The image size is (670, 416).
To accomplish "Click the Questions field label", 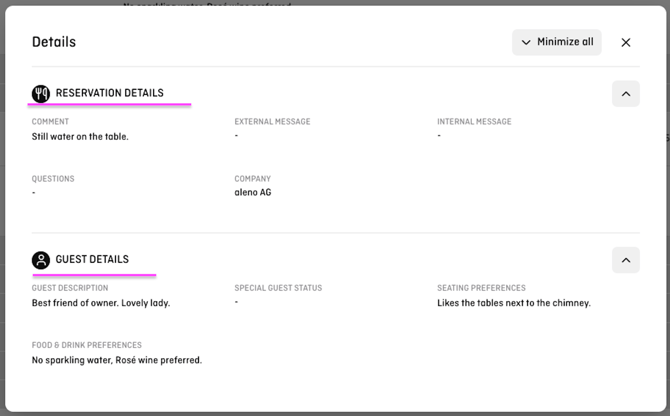I will [x=53, y=179].
